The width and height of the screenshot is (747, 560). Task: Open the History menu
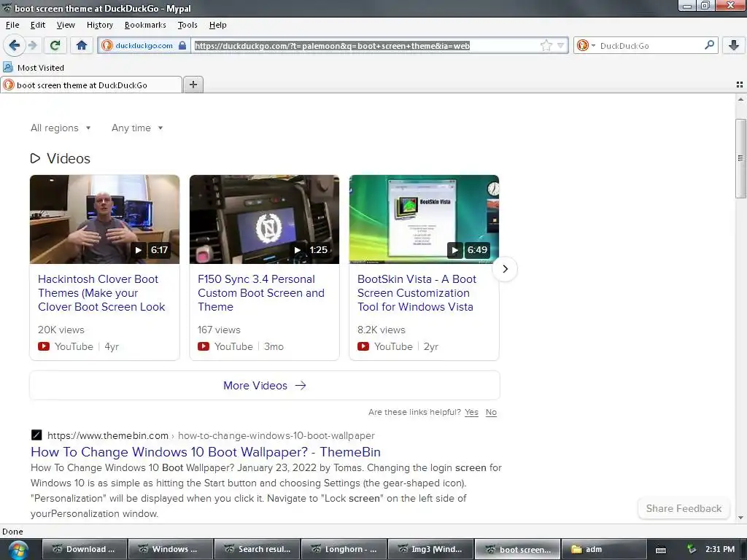[x=99, y=25]
